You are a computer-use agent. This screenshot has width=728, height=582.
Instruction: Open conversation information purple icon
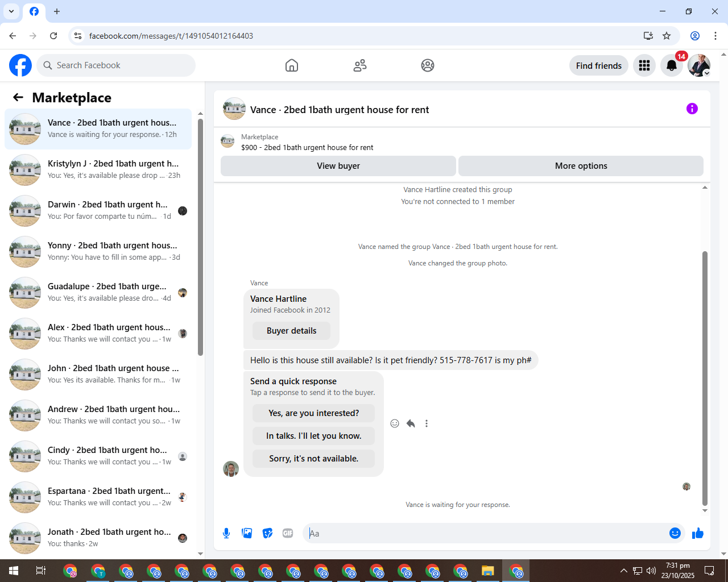[x=692, y=109]
